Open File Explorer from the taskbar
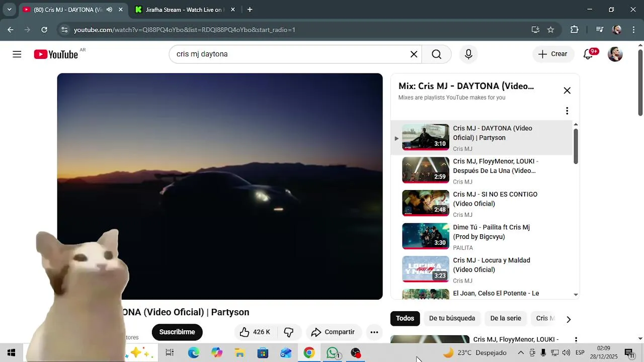 tap(240, 353)
